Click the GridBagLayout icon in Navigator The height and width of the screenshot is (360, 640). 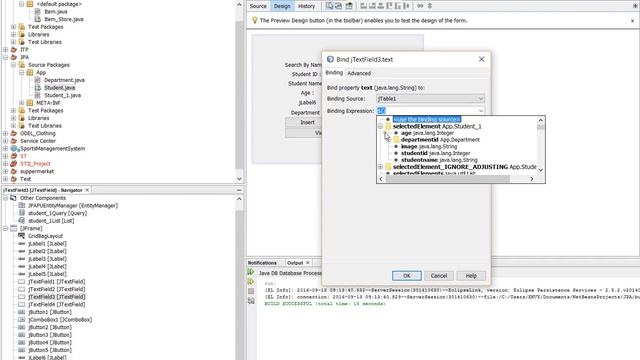click(22, 236)
